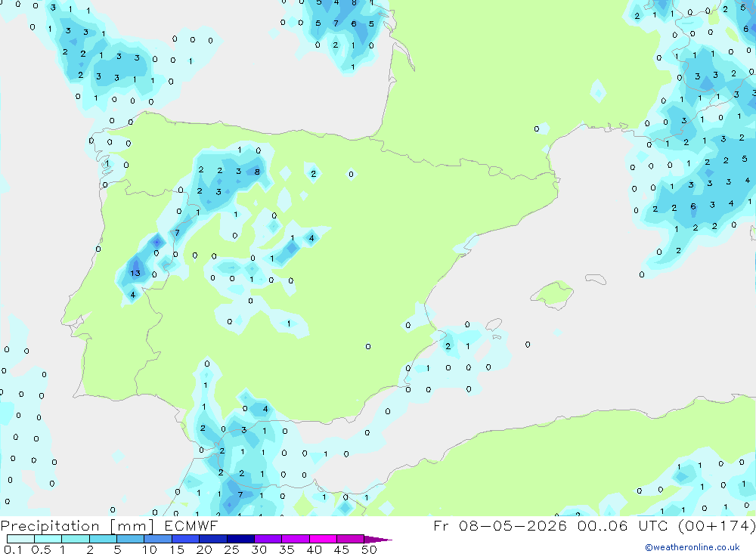Click the 30–35 mm purple legend swatch
The image size is (756, 554).
click(268, 539)
